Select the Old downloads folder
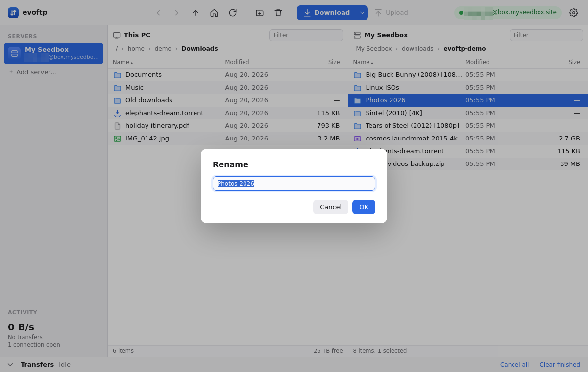 pos(228,100)
